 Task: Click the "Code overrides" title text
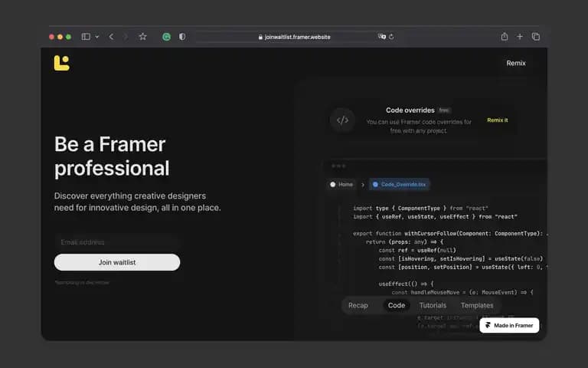pos(410,110)
